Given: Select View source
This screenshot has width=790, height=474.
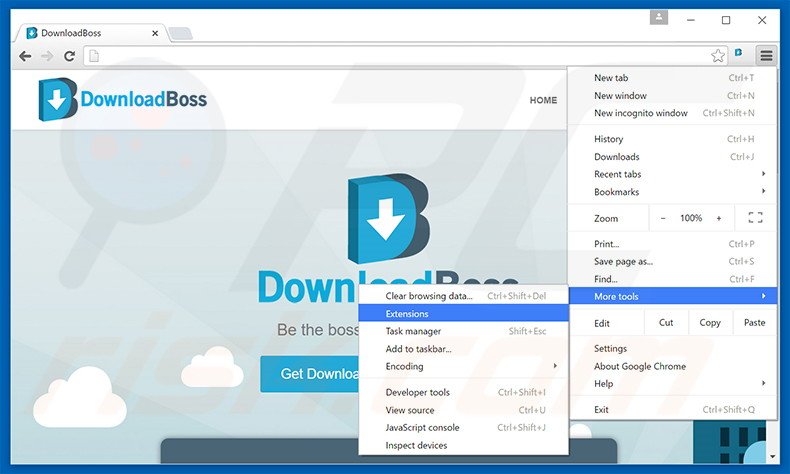Looking at the screenshot, I should coord(464,410).
